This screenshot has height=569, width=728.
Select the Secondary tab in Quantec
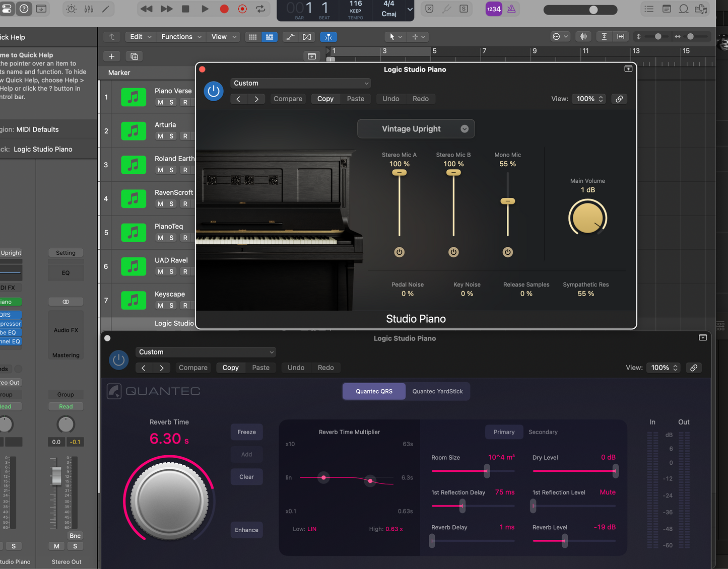pos(543,432)
